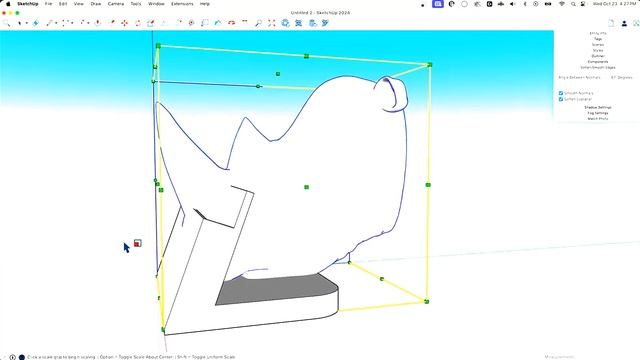Screen dimensions: 640x360
Task: Open the Help menu
Action: [204, 4]
